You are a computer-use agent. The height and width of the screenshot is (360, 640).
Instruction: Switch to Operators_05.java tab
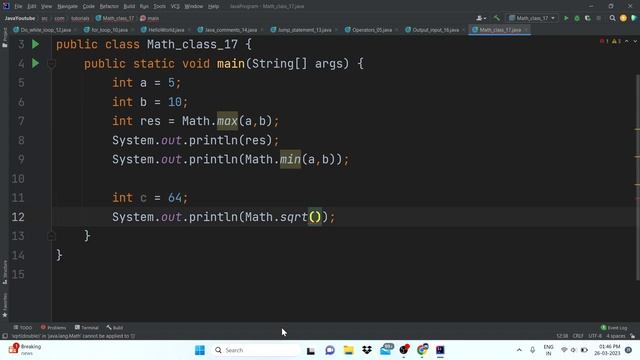[x=371, y=30]
